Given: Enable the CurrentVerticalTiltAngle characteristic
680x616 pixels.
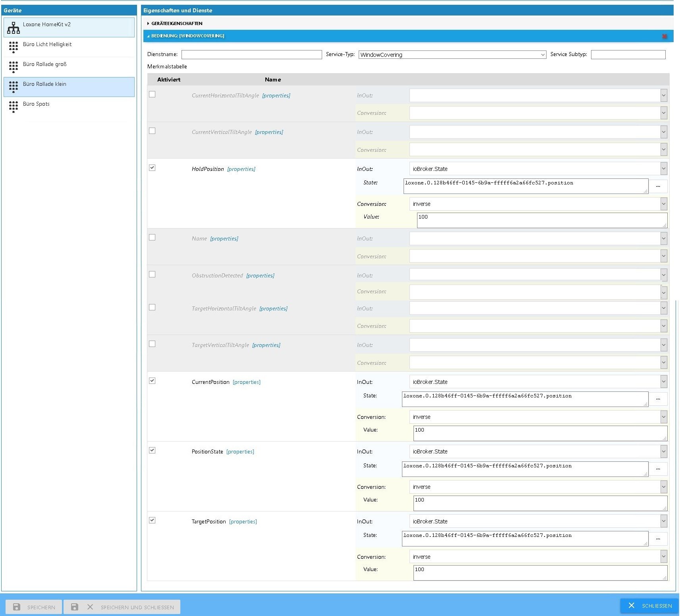Looking at the screenshot, I should [152, 131].
